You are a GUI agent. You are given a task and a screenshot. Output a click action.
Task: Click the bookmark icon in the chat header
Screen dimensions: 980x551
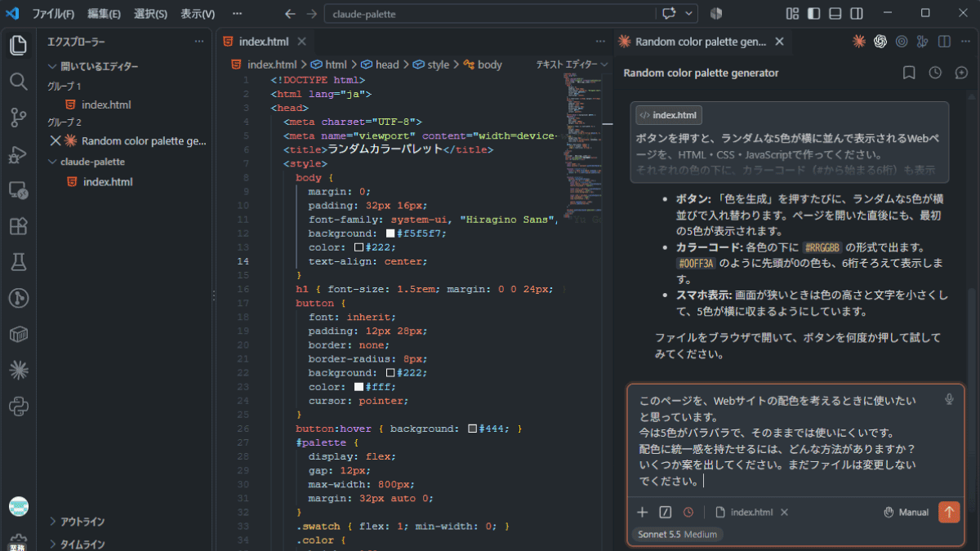(x=909, y=73)
